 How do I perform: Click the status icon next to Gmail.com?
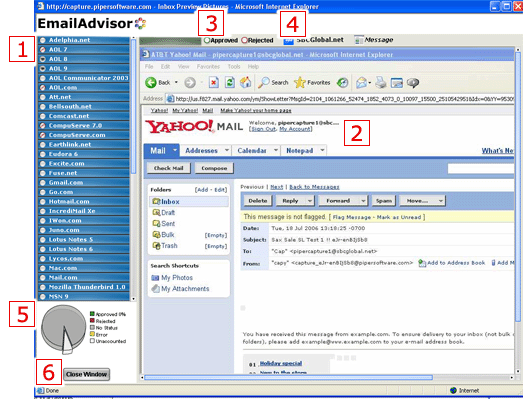(43, 182)
